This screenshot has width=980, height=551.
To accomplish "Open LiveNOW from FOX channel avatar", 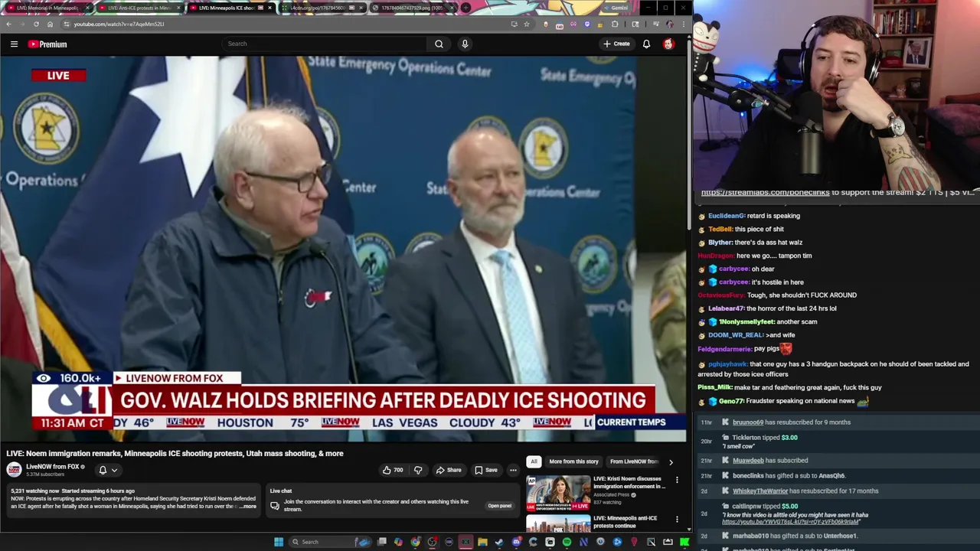I will click(14, 470).
